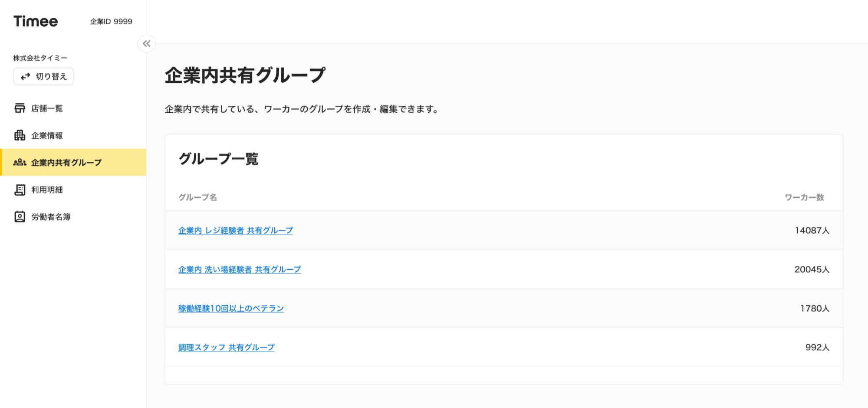The image size is (868, 408).
Task: Click the 20045人 worker count
Action: coord(812,269)
